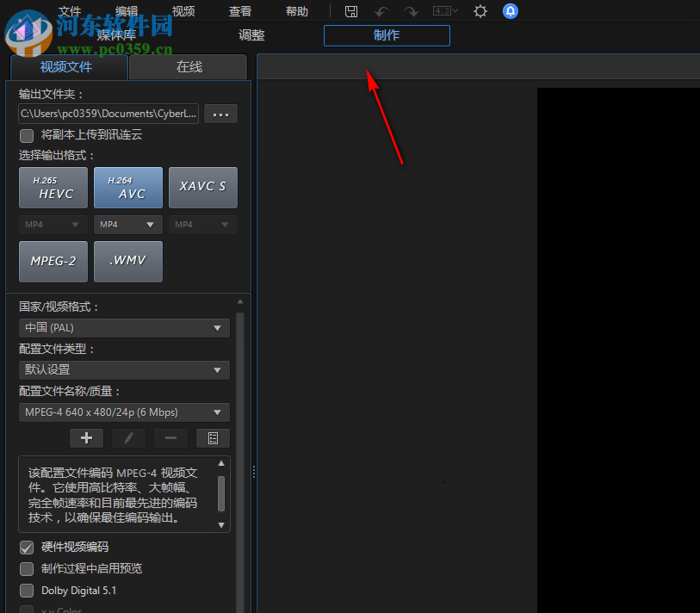This screenshot has height=613, width=700.
Task: Click the blue notification bell icon
Action: coord(510,11)
